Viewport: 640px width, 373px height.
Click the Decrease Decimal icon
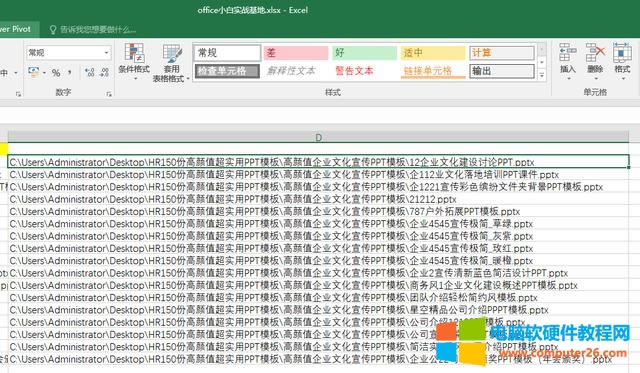(104, 73)
